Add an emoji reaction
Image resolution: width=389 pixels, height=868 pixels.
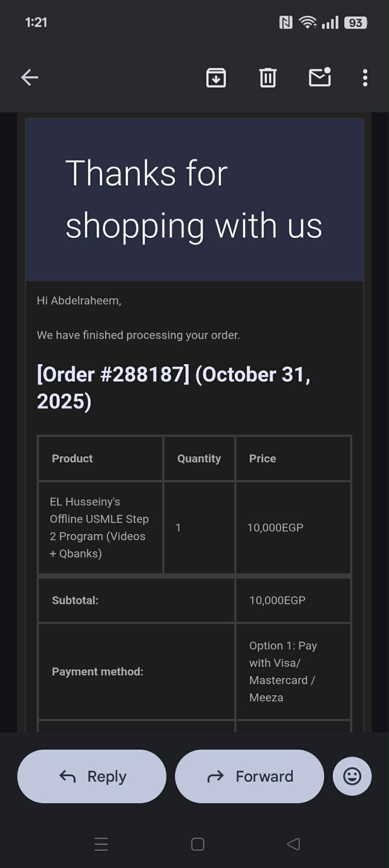point(352,776)
